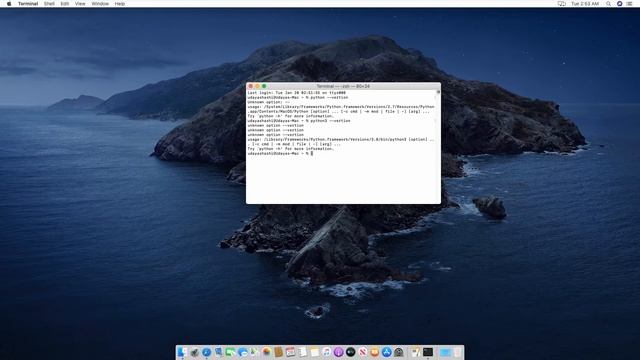Open System Preferences from the Dock
Screen dimensions: 640x360
399,352
